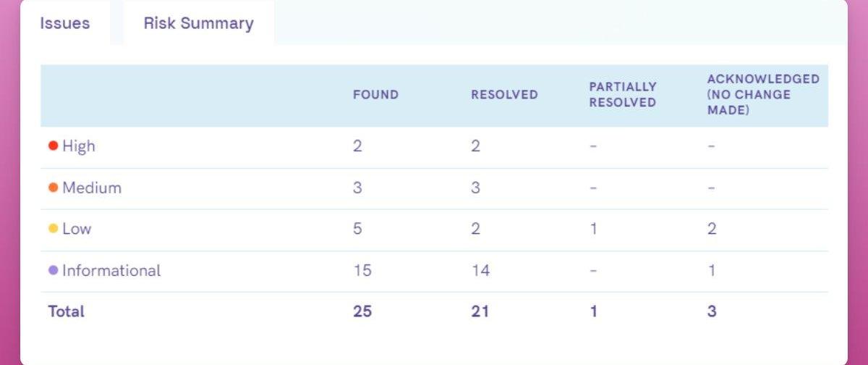Screen dimensions: 868x365
Task: Select the FOUND column header
Action: [375, 95]
